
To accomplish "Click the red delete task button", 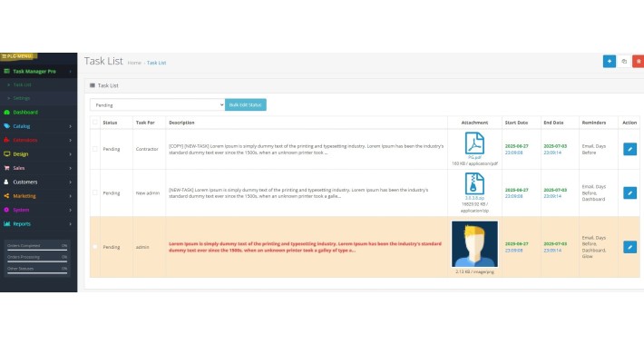I will click(639, 61).
